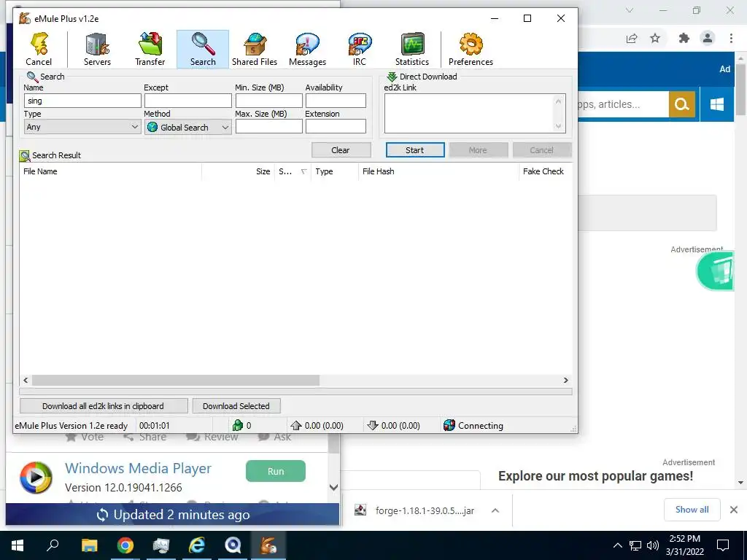747x560 pixels.
Task: Click the download speed arrow in status bar
Action: [373, 425]
